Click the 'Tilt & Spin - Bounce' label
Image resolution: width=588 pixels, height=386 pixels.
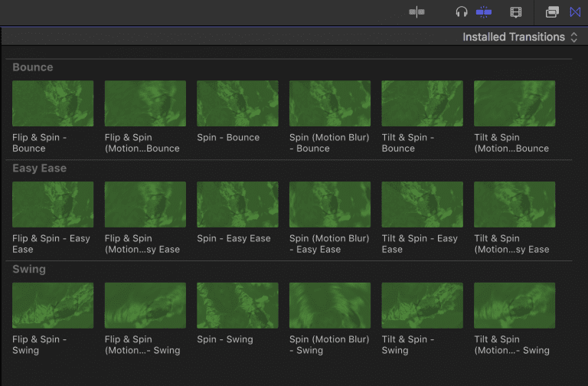coord(408,143)
